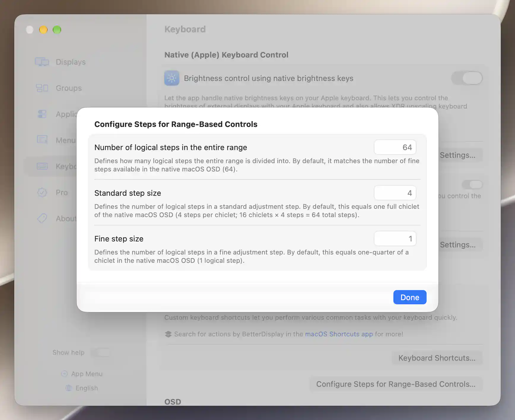This screenshot has width=515, height=420.
Task: Click the 'Show help' label text
Action: tap(69, 352)
